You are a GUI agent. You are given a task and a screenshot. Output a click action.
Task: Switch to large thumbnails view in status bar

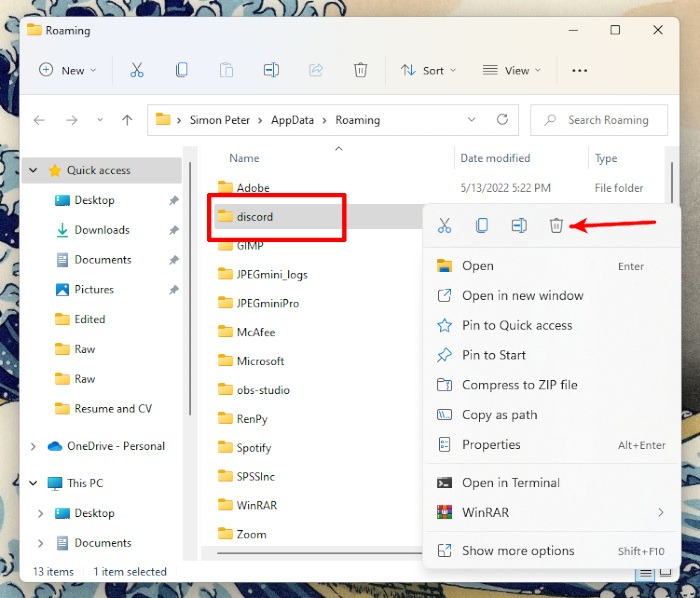pos(665,573)
